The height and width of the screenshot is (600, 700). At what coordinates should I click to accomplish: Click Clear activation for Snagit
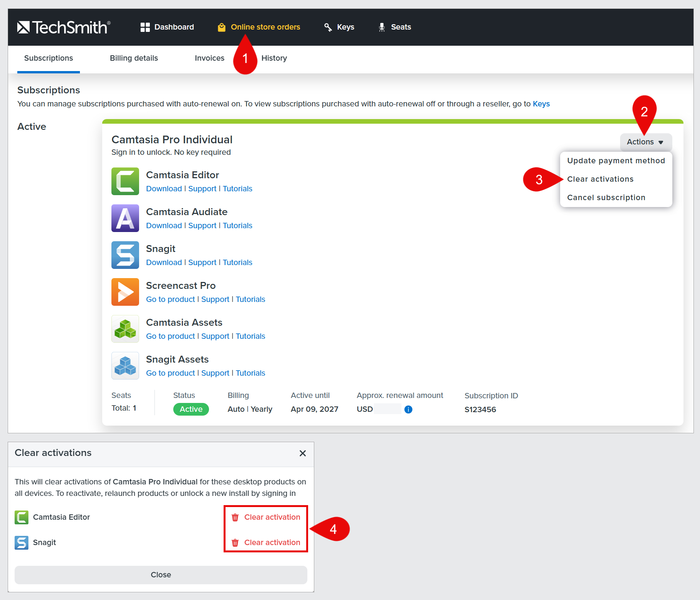266,543
